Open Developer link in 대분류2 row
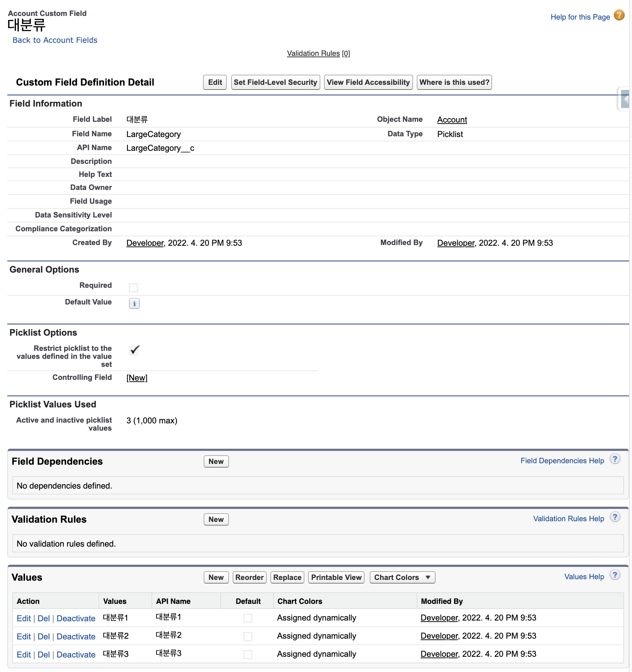 click(x=439, y=636)
